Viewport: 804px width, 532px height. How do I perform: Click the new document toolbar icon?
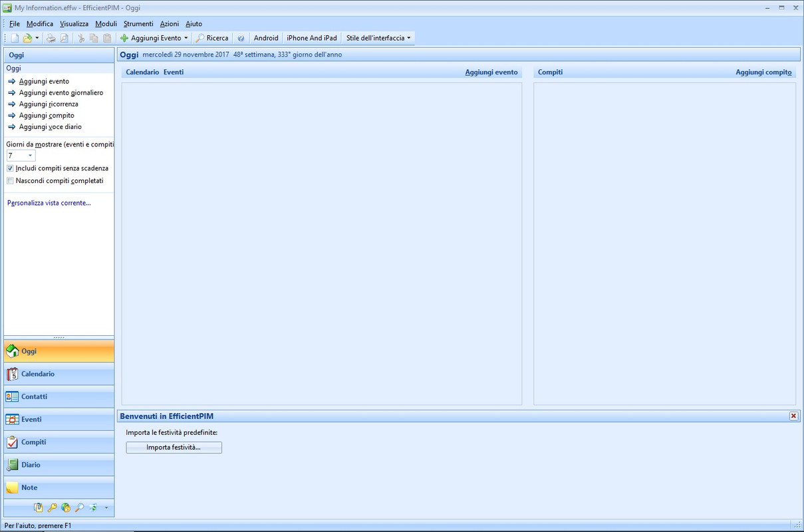click(15, 38)
